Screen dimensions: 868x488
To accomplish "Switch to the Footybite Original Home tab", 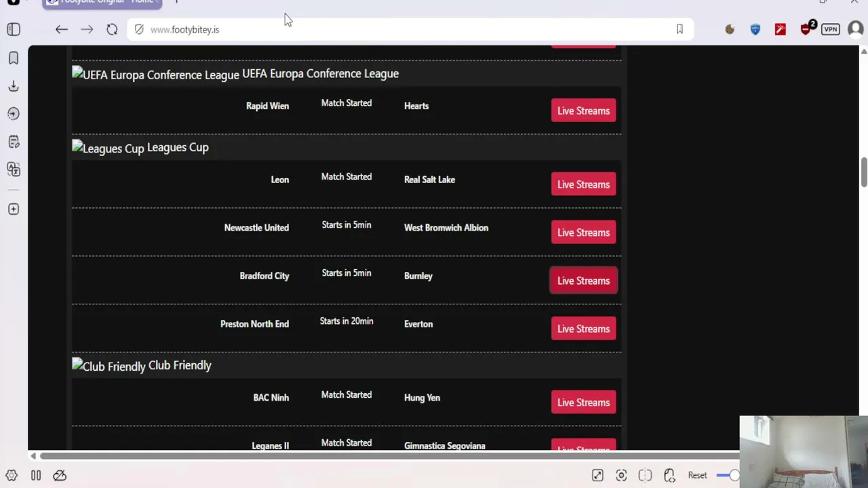I will [x=102, y=2].
